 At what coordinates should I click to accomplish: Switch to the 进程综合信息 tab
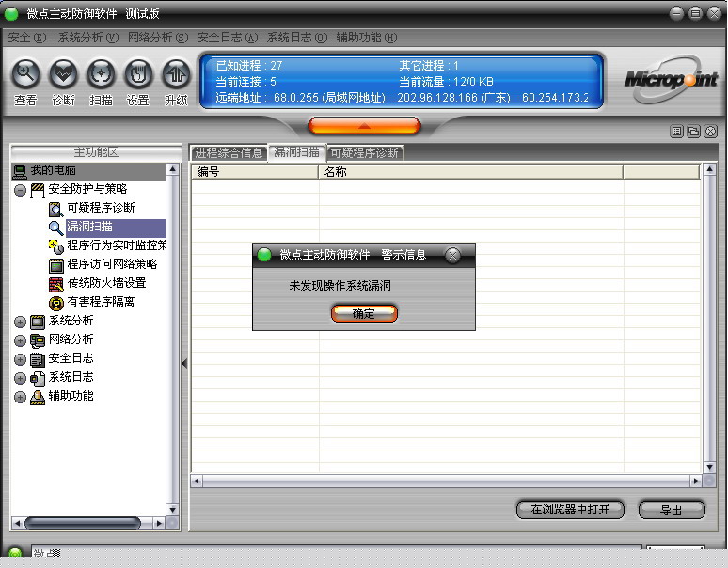[x=229, y=152]
